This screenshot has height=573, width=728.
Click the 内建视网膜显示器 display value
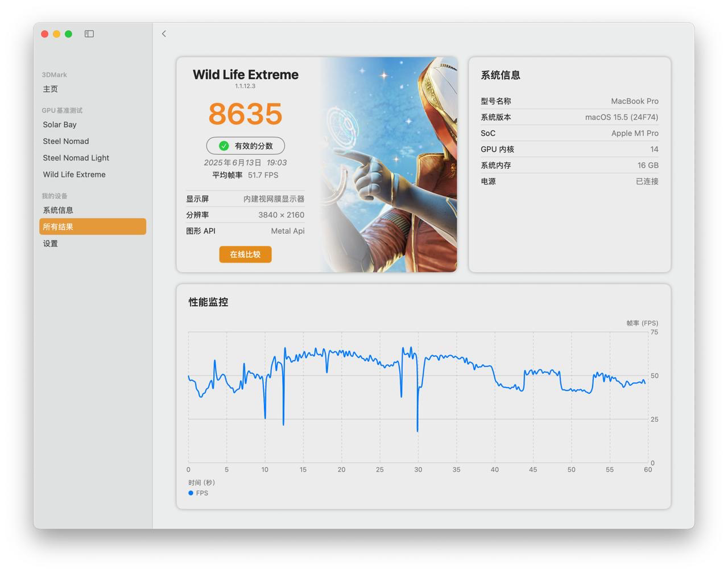point(274,199)
